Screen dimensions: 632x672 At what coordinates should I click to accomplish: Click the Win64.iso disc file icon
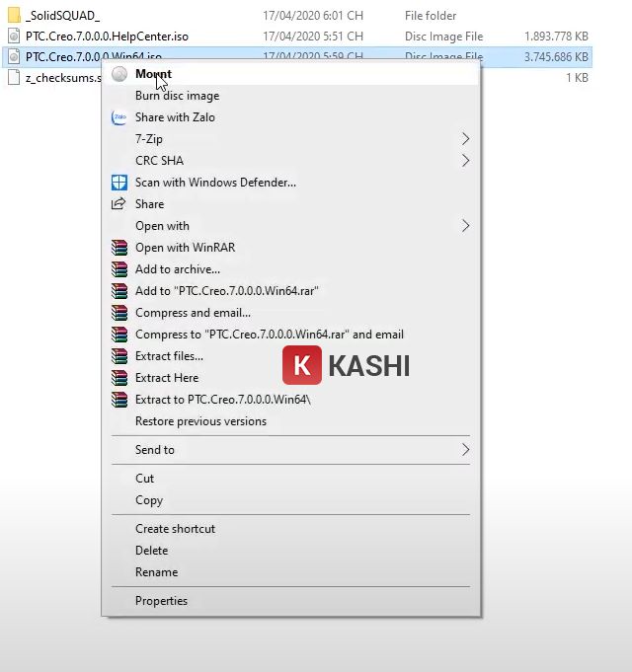click(14, 56)
